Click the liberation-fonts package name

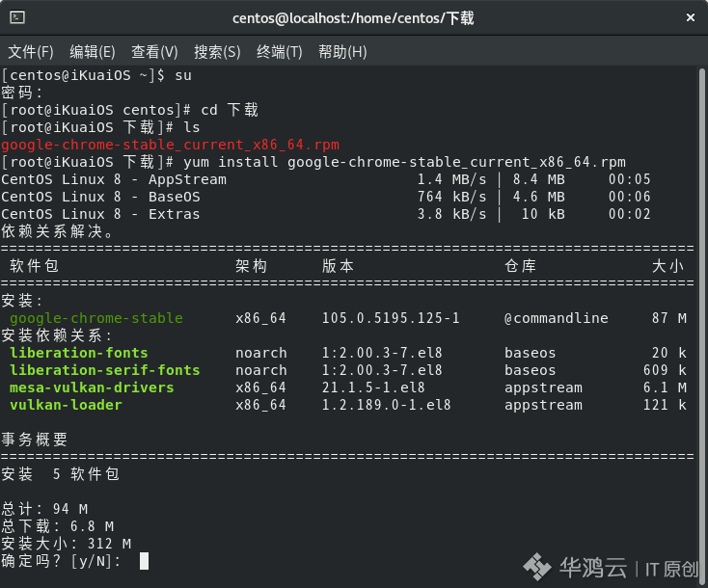coord(78,353)
